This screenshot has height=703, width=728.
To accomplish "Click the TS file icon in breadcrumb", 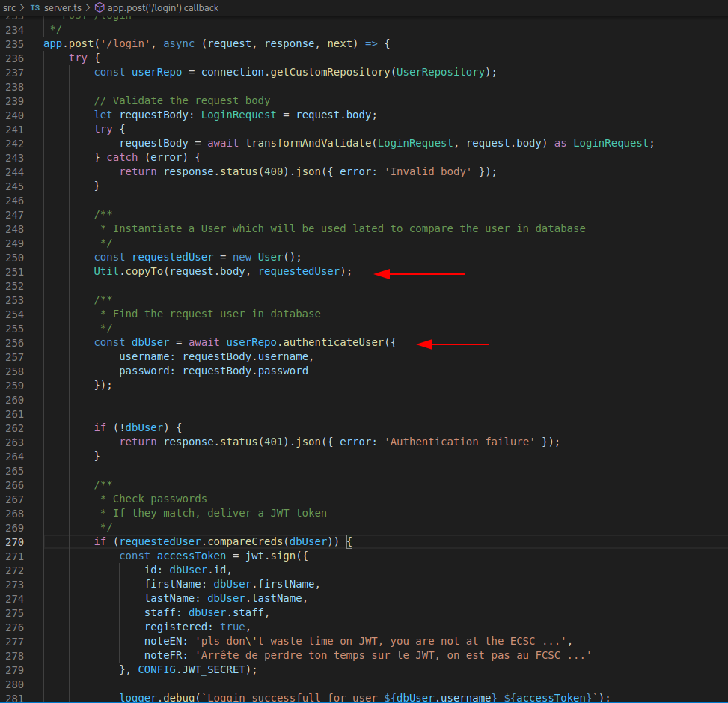I will 35,7.
